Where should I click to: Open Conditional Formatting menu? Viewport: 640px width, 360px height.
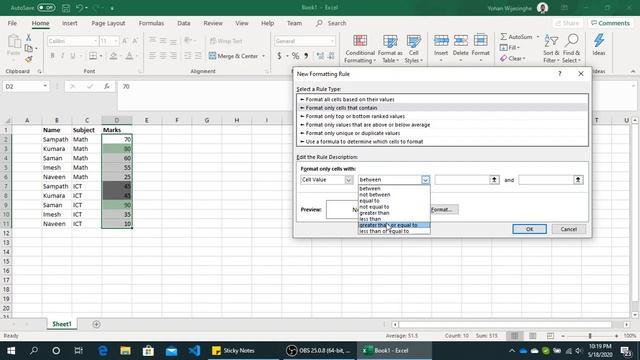tap(360, 49)
